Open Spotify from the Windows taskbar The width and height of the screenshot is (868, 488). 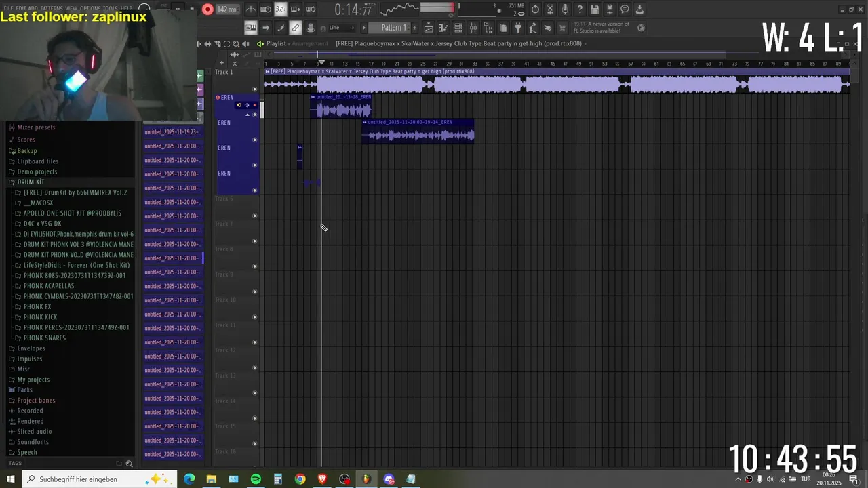[256, 479]
